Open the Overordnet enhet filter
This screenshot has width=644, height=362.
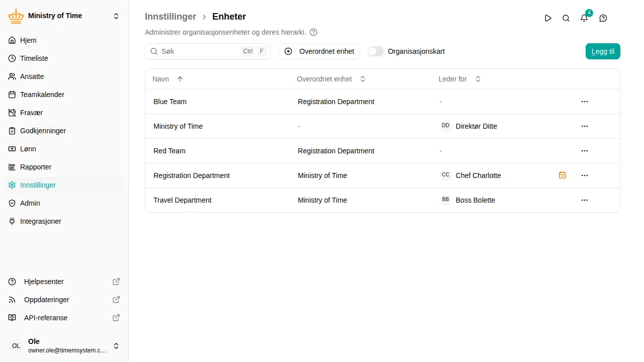pos(319,51)
